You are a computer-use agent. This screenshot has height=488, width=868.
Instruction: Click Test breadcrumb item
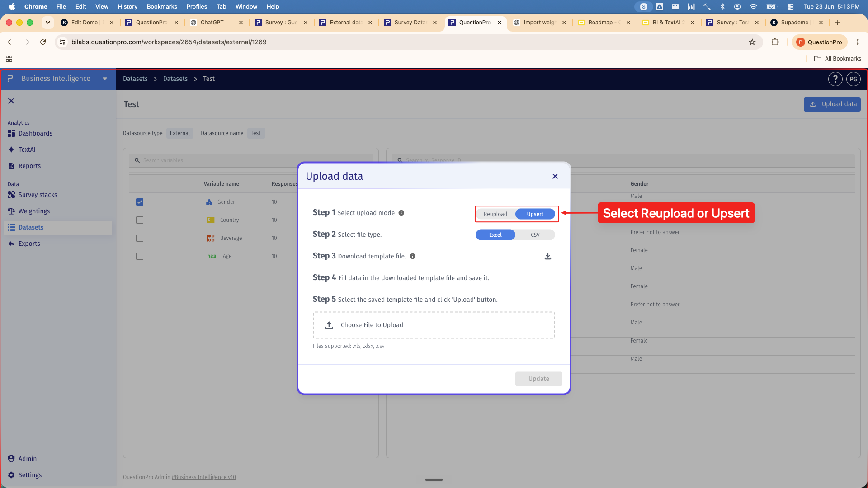click(209, 79)
